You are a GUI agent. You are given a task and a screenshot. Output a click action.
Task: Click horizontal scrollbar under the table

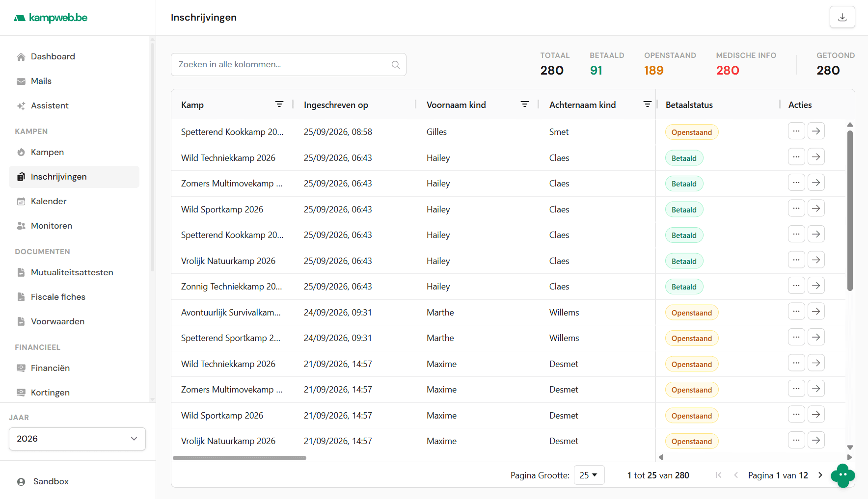(x=240, y=458)
